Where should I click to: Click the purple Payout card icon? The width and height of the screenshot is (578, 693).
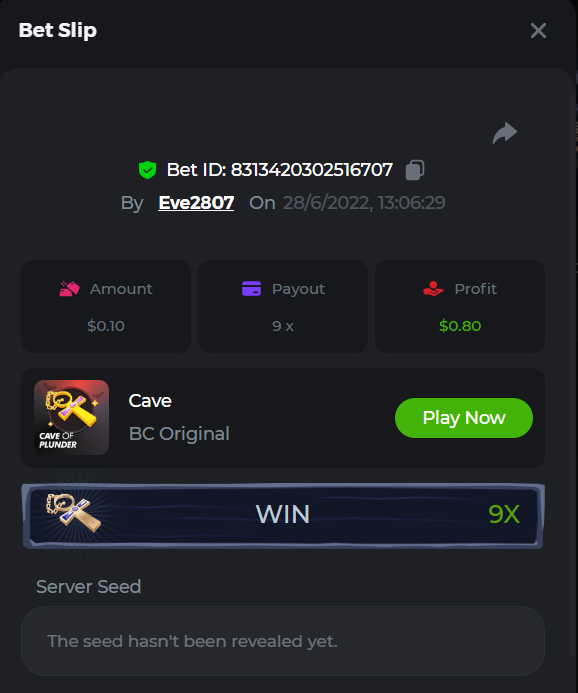point(251,289)
